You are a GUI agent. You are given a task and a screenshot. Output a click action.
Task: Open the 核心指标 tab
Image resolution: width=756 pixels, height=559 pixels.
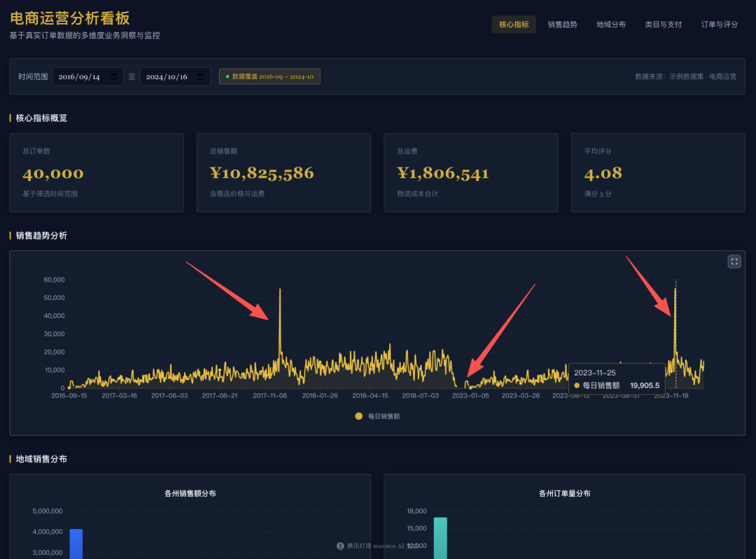click(514, 25)
